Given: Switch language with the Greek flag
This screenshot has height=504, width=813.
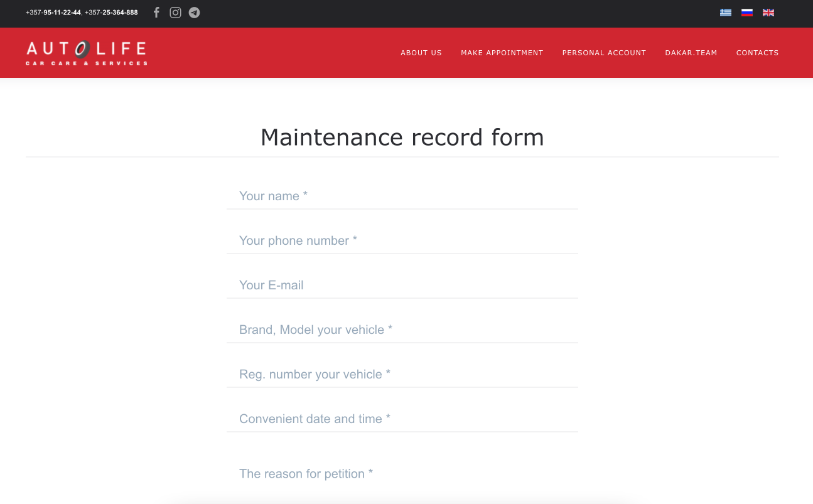Looking at the screenshot, I should pyautogui.click(x=726, y=13).
